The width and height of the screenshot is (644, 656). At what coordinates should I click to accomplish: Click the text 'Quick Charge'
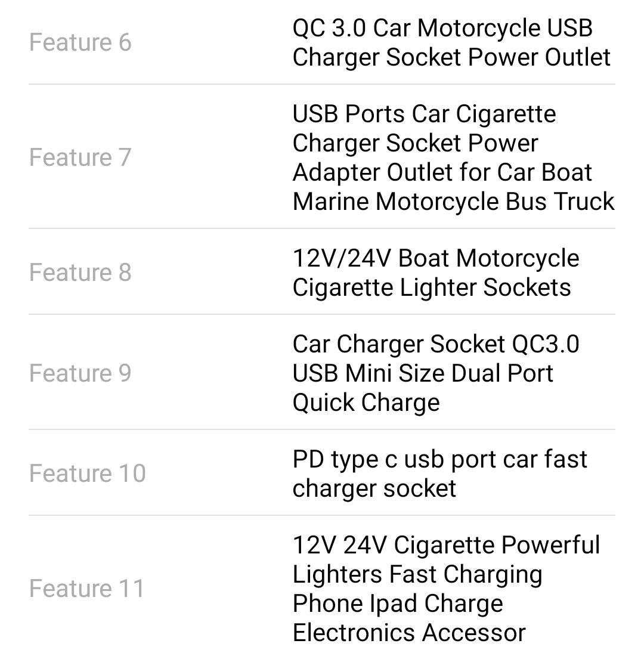click(366, 402)
